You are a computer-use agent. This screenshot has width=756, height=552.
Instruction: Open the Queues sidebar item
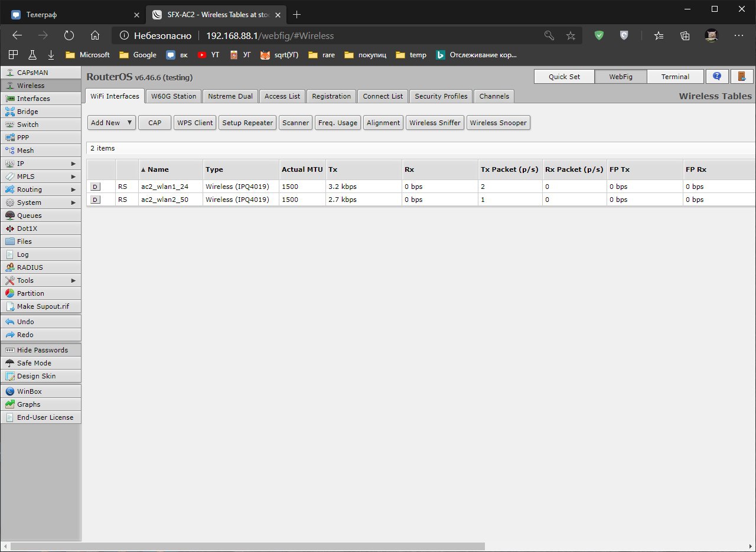click(41, 215)
